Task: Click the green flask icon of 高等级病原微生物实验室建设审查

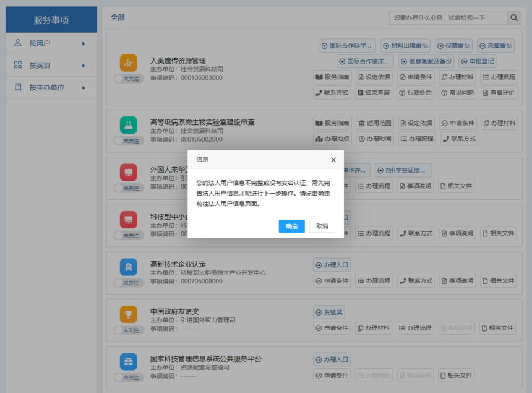Action: click(129, 125)
